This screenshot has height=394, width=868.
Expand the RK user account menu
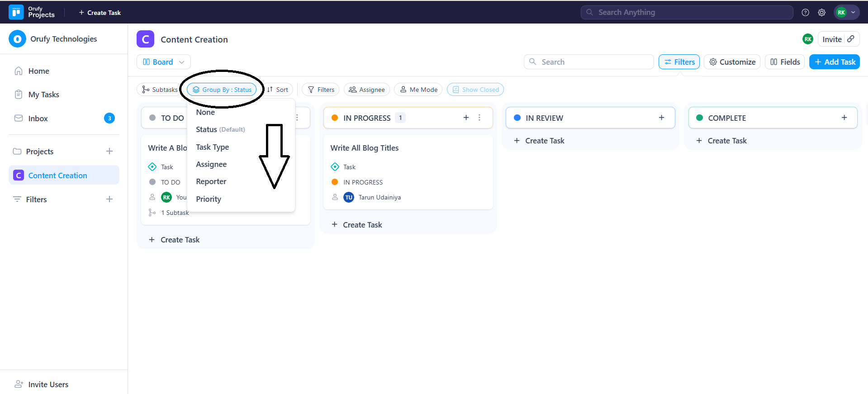(846, 13)
